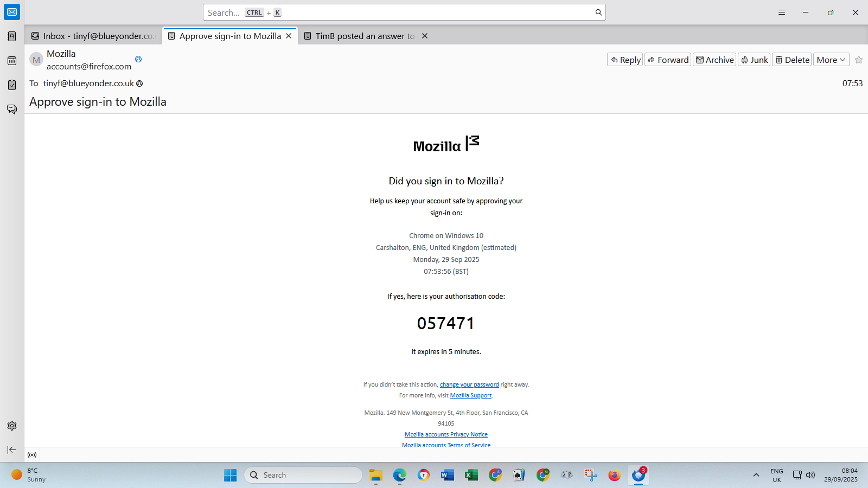The width and height of the screenshot is (868, 488).
Task: Click the Mozilla logo in the email
Action: (446, 144)
